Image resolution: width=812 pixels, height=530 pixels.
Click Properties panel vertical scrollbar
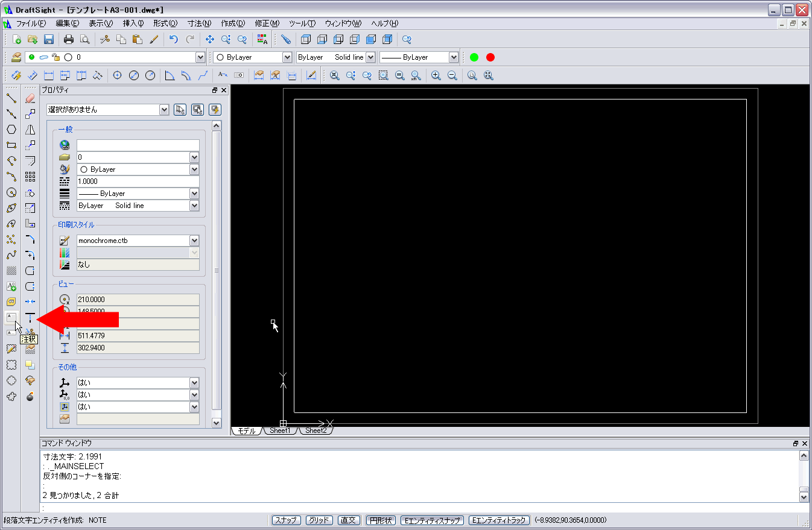[217, 270]
